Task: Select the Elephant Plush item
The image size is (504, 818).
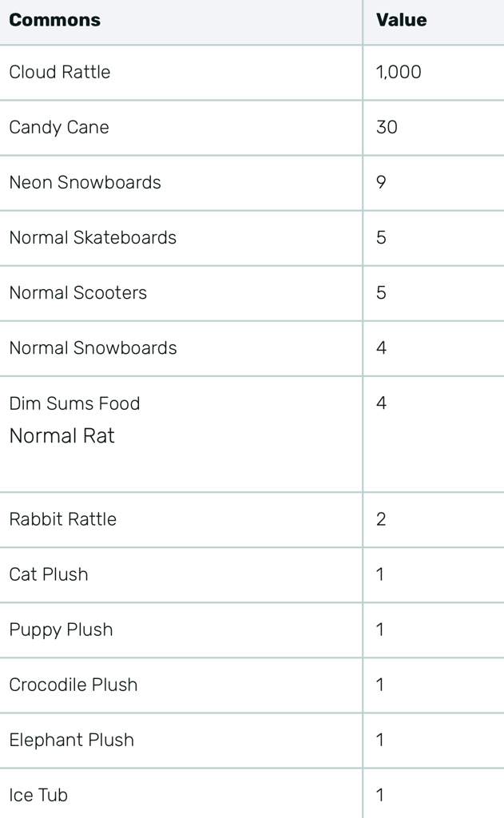Action: point(72,740)
